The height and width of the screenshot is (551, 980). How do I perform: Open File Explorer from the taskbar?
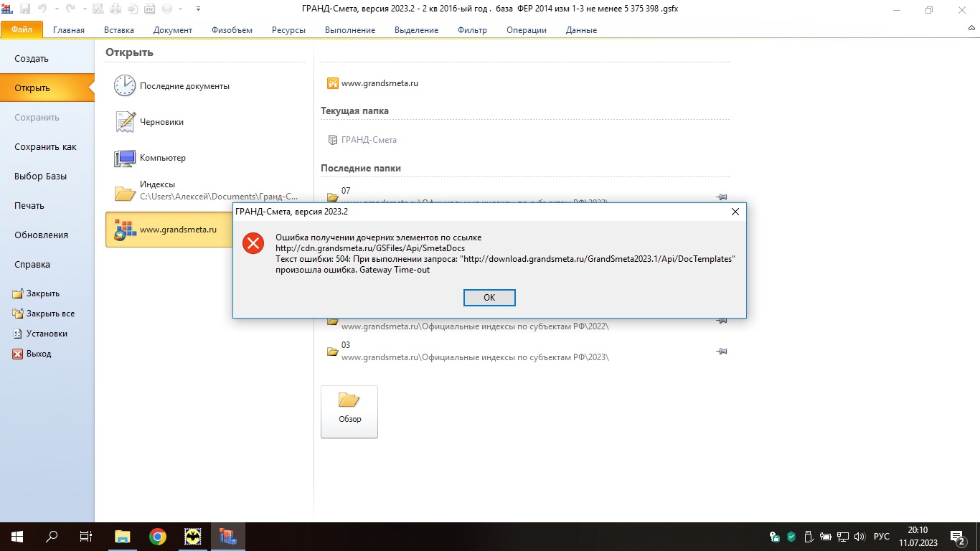[123, 537]
